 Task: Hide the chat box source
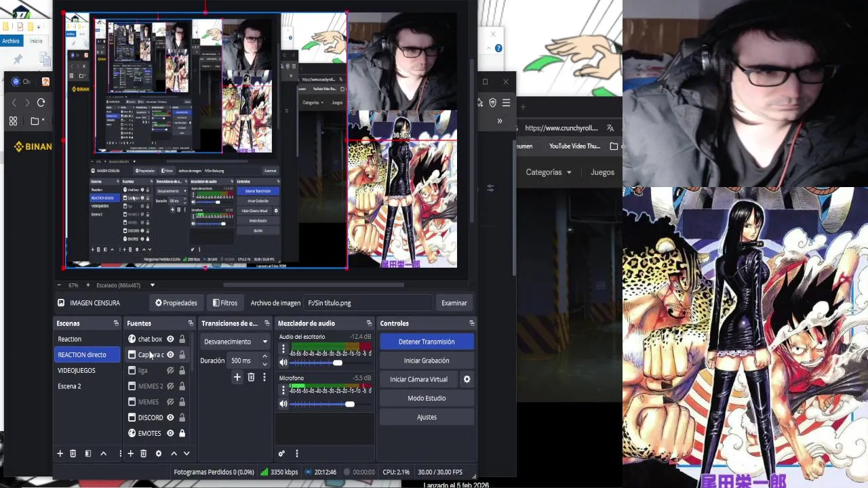[170, 339]
